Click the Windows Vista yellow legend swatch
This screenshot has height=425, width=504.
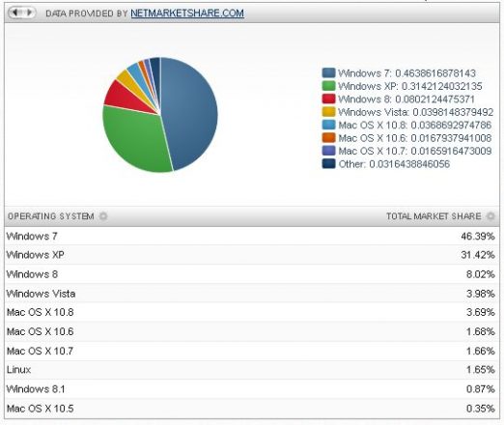328,112
